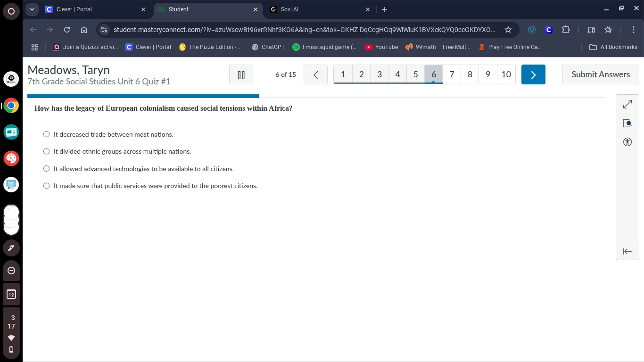
Task: Click the address bar URL field
Action: point(304,30)
